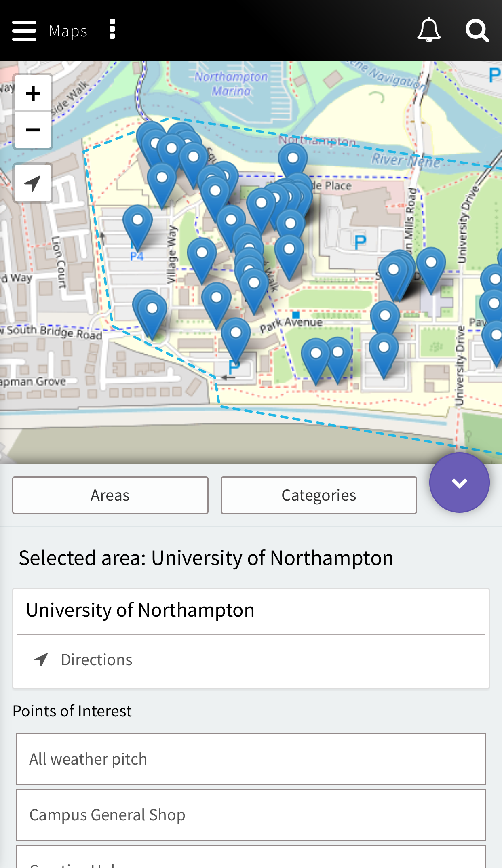Open the search magnifier

coord(477,31)
